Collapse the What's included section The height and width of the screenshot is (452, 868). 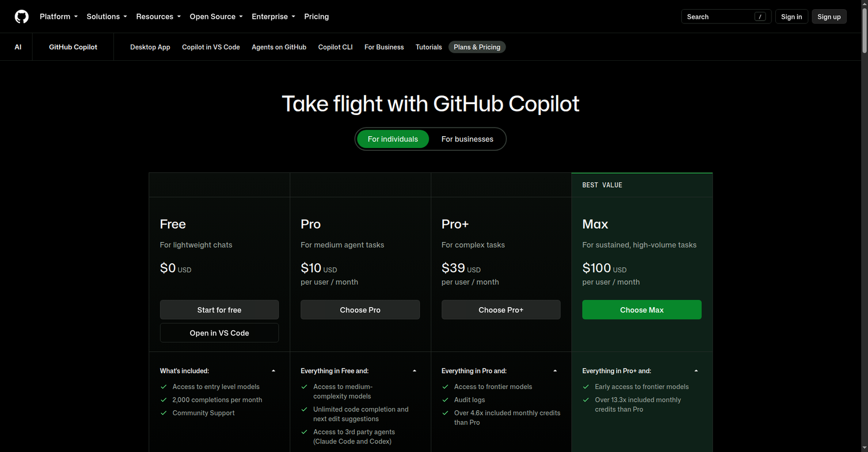point(219,371)
